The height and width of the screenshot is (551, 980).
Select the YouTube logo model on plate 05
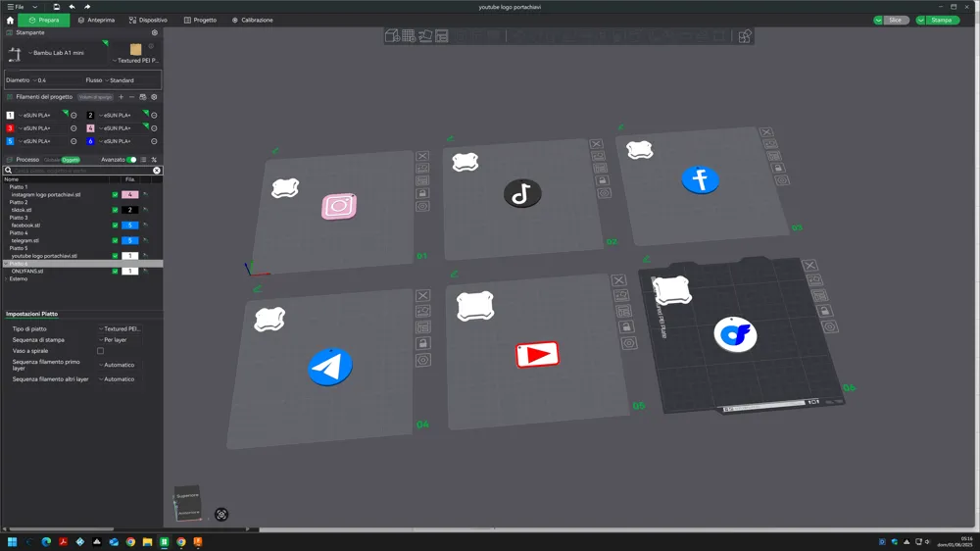[x=537, y=355]
